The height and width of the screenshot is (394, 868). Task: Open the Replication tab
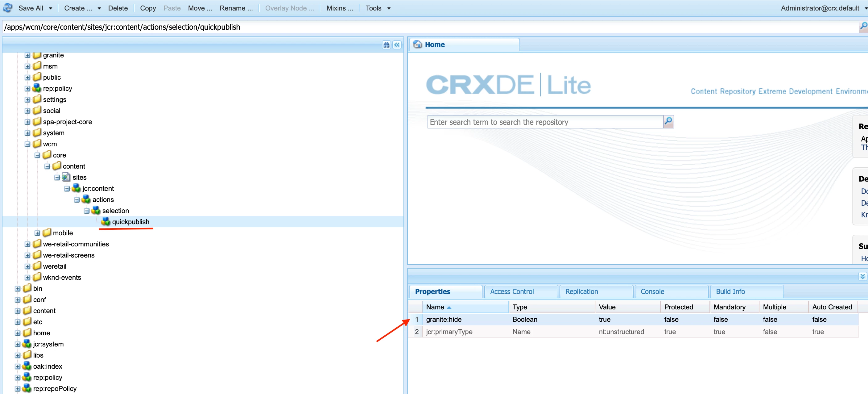pyautogui.click(x=581, y=291)
